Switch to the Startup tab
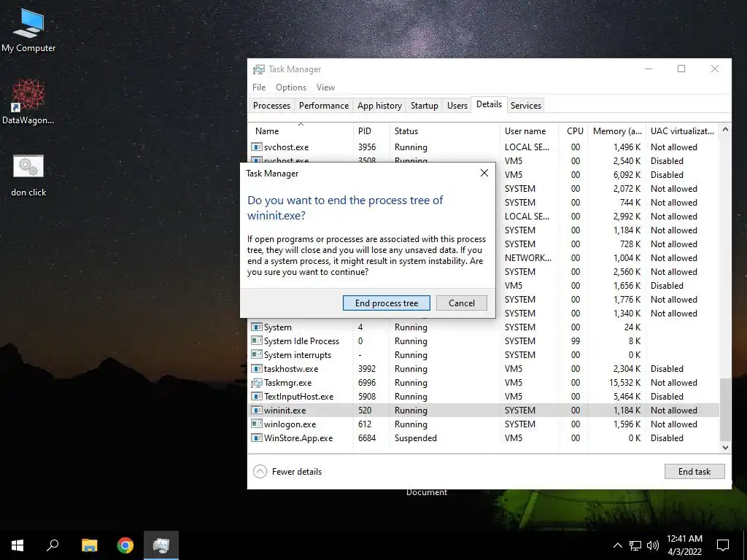The width and height of the screenshot is (747, 560). pyautogui.click(x=425, y=106)
